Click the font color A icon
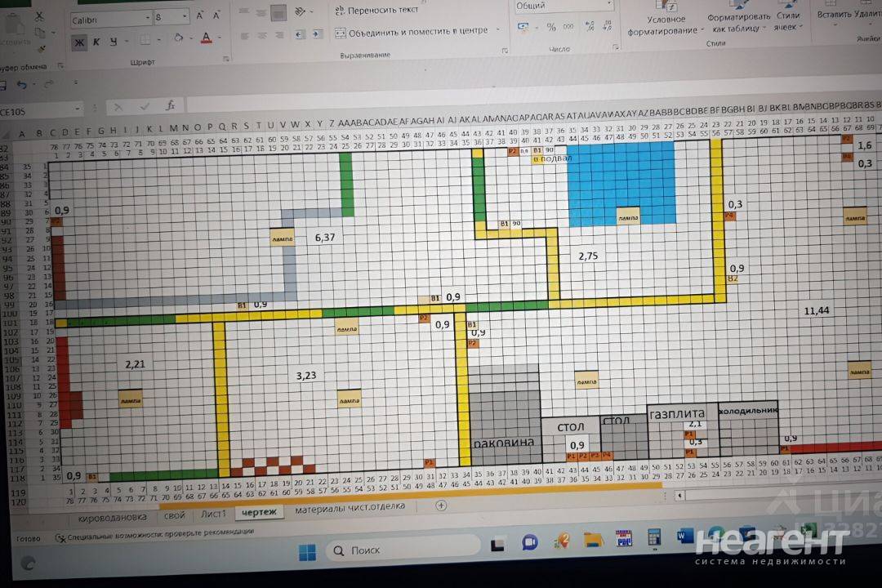The width and height of the screenshot is (882, 588). click(205, 38)
